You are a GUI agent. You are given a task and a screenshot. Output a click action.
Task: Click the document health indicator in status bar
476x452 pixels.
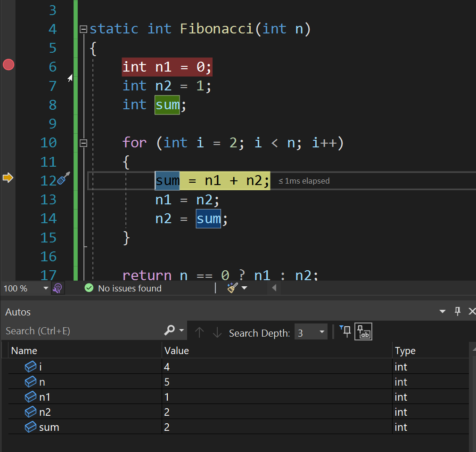click(57, 288)
